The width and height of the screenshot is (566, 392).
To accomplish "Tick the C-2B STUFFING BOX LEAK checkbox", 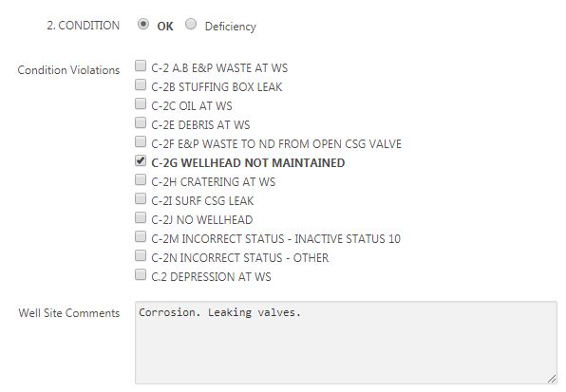I will tap(141, 84).
